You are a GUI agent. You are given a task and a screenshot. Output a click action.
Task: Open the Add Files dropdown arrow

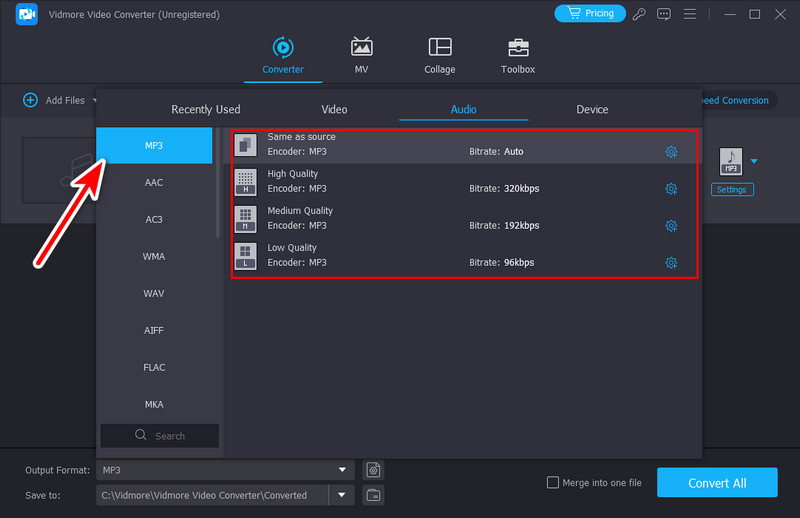95,100
